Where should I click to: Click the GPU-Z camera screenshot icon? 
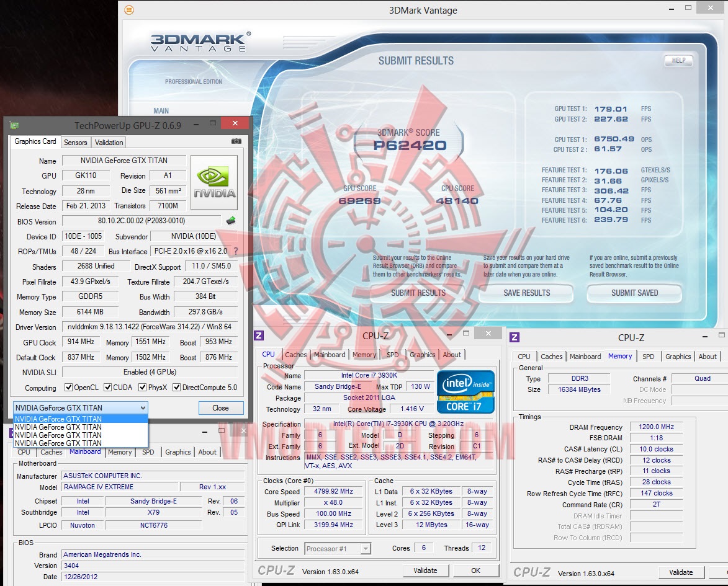click(x=236, y=141)
